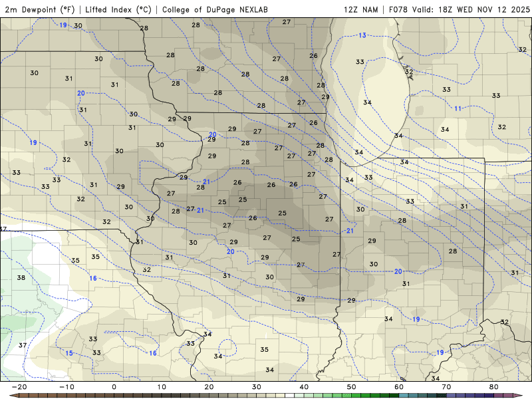The width and height of the screenshot is (532, 399).
Task: Click the 70 tick label on the color scale
Action: [x=446, y=387]
